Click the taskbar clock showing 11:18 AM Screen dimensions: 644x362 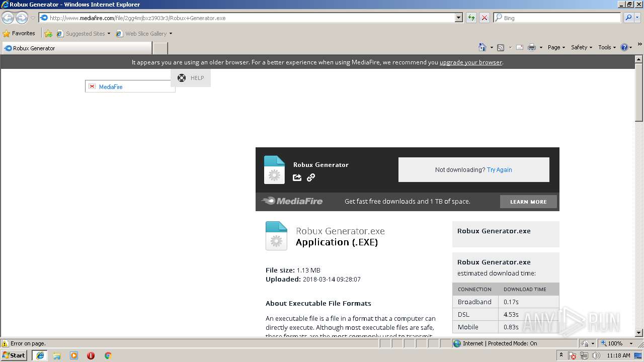click(x=618, y=355)
